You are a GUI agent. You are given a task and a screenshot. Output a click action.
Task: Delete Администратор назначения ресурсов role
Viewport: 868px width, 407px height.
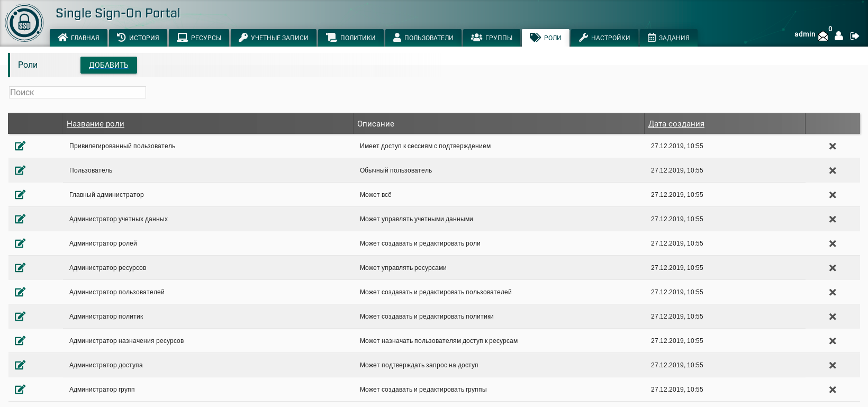[x=833, y=341]
